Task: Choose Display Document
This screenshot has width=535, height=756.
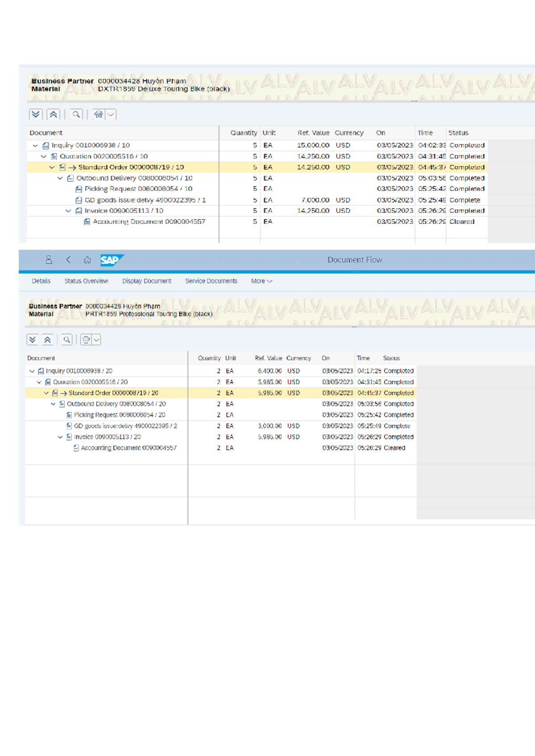Action: [x=147, y=281]
